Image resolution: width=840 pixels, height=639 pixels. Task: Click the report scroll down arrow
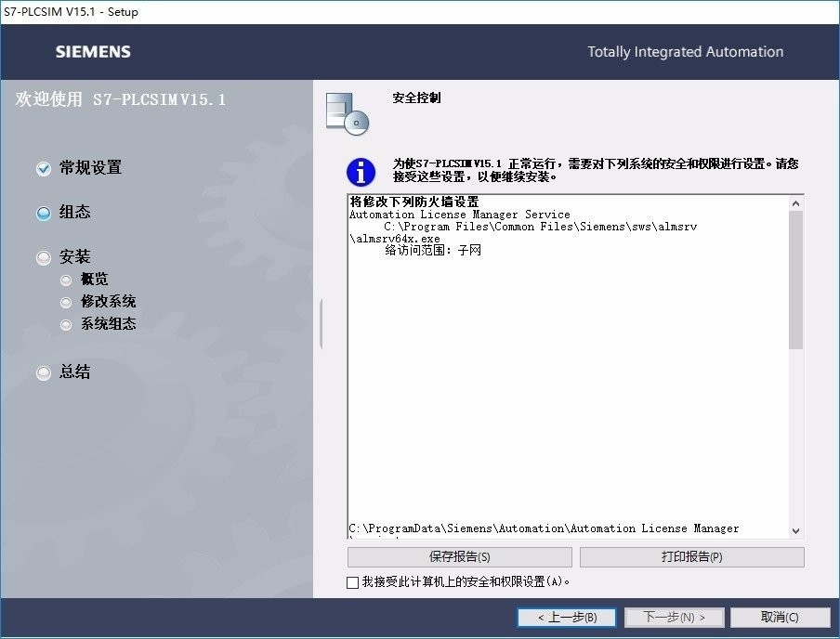tap(795, 531)
